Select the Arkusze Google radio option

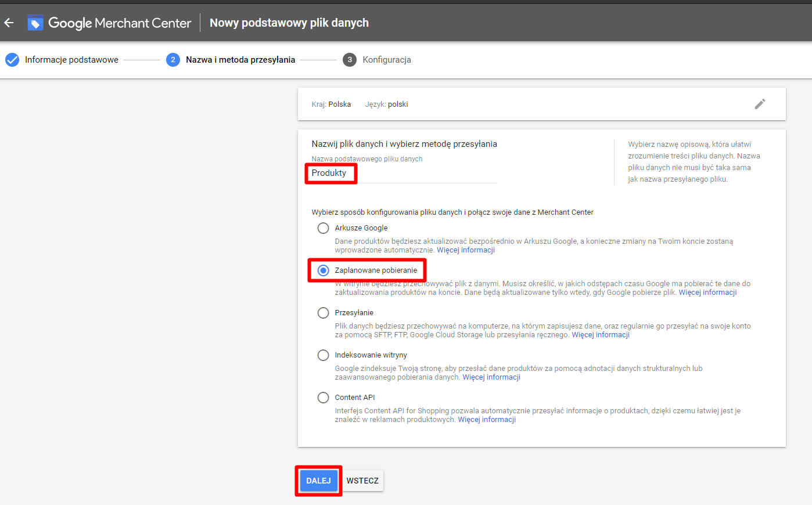tap(324, 228)
